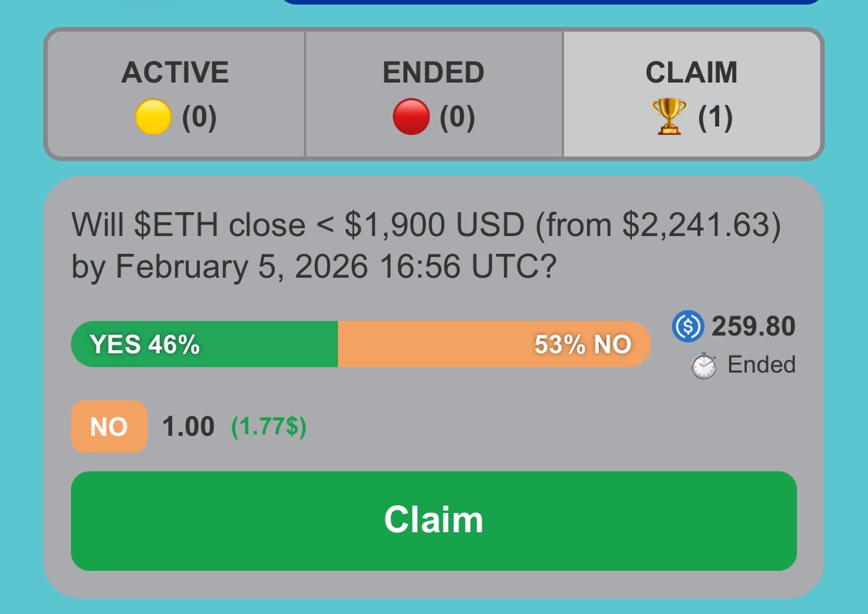Click the (1) count under CLAIM
The image size is (868, 614).
pyautogui.click(x=715, y=117)
